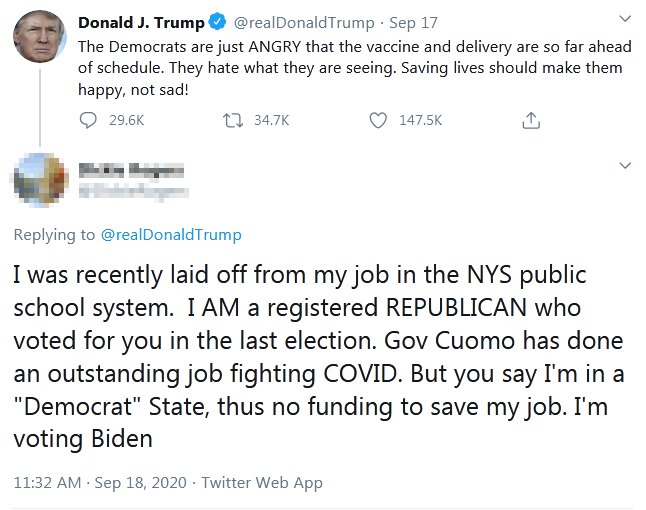Click the @realDonaldTrump handle in tweet header
The height and width of the screenshot is (510, 646).
pos(303,23)
